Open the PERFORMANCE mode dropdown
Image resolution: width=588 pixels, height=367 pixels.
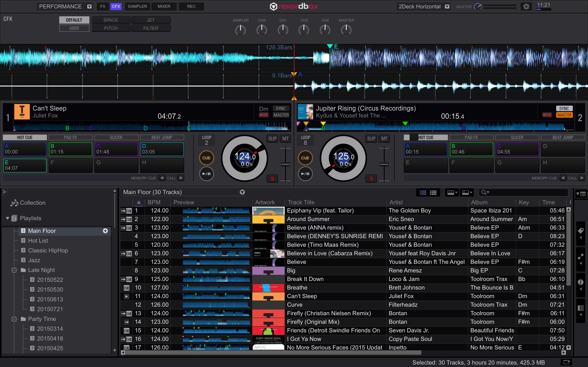click(x=89, y=7)
